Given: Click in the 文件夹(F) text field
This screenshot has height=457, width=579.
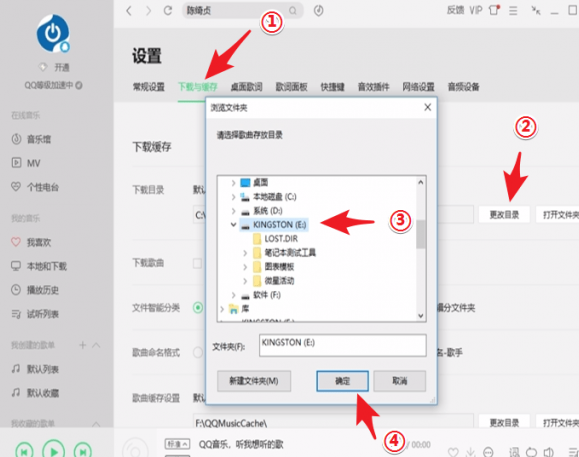Looking at the screenshot, I should point(343,345).
